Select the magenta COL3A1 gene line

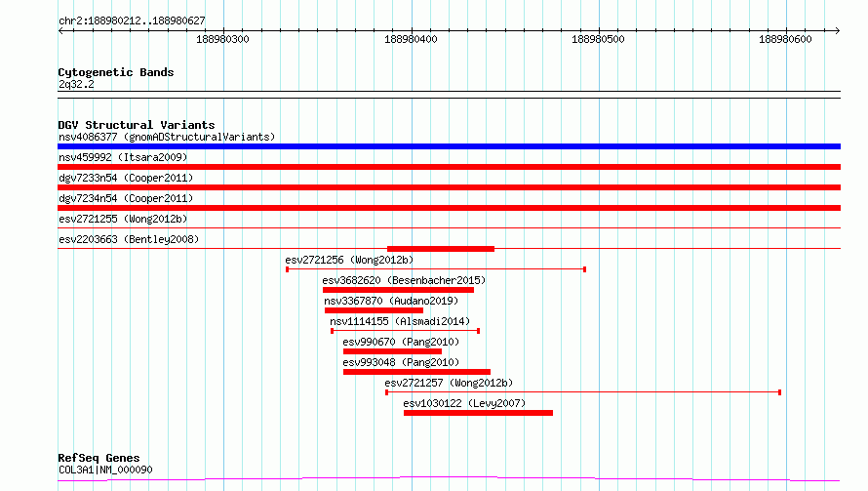pyautogui.click(x=449, y=479)
